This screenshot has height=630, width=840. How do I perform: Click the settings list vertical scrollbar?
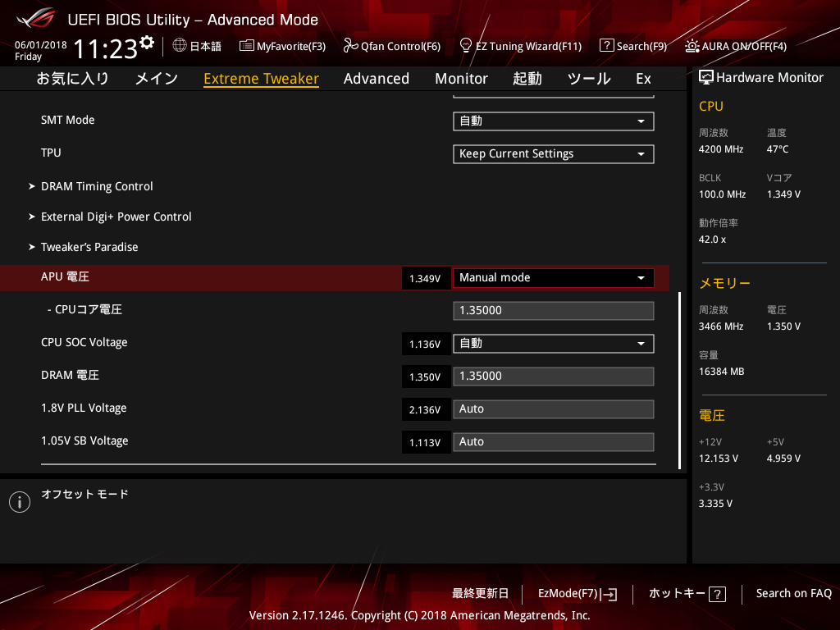point(679,381)
